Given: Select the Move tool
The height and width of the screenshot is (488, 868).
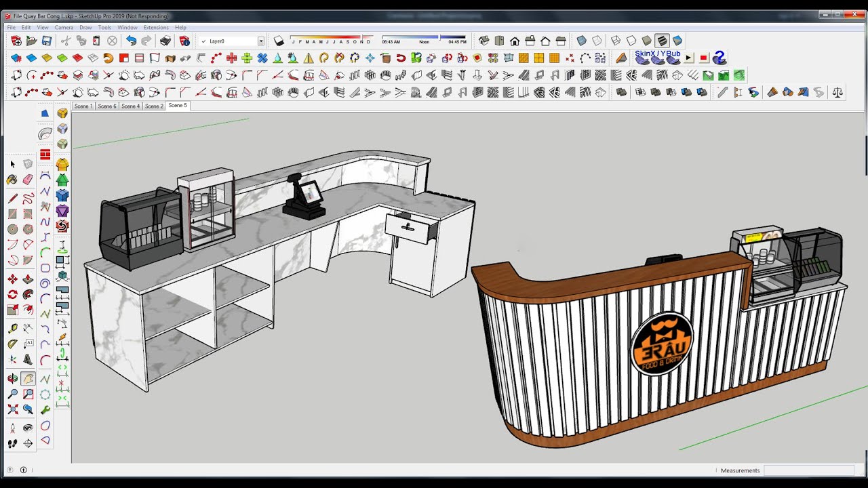Looking at the screenshot, I should (12, 279).
